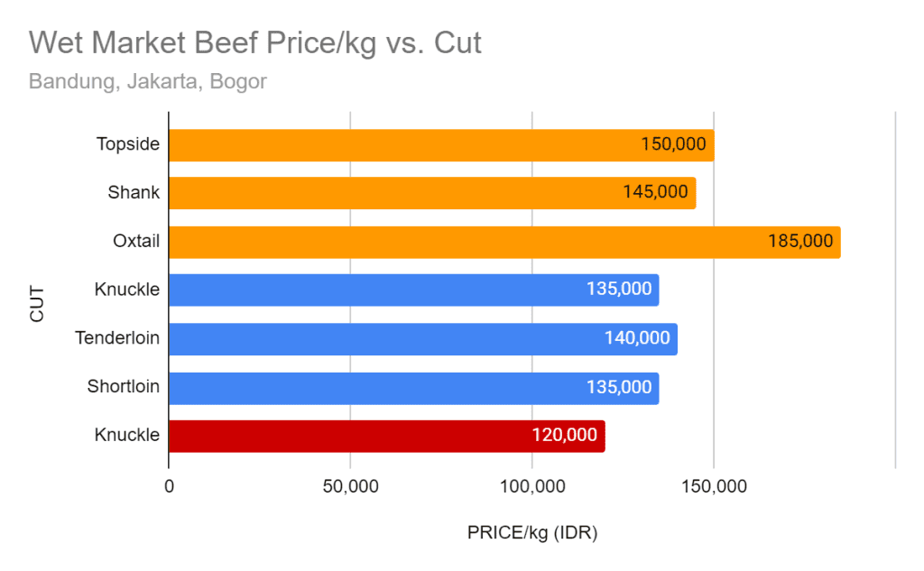
Task: Click the orange Oxtail bar
Action: (505, 242)
